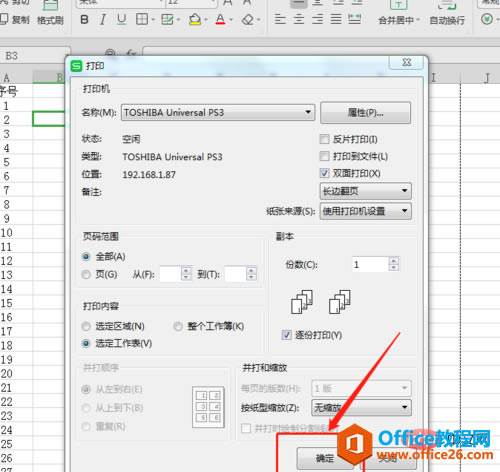Select the eraser clear-format icon
This screenshot has height=472, width=500.
pyautogui.click(x=248, y=19)
